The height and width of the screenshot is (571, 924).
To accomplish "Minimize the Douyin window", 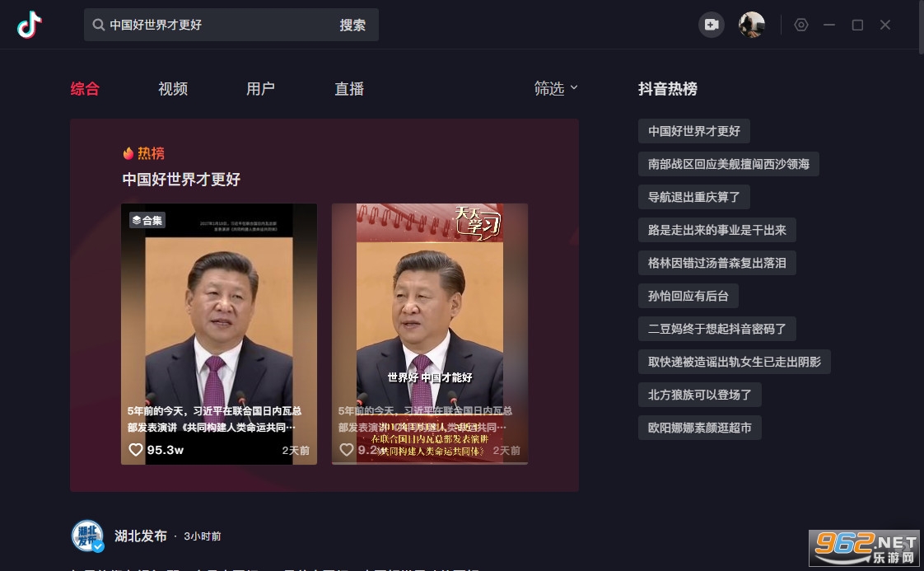I will 829,25.
